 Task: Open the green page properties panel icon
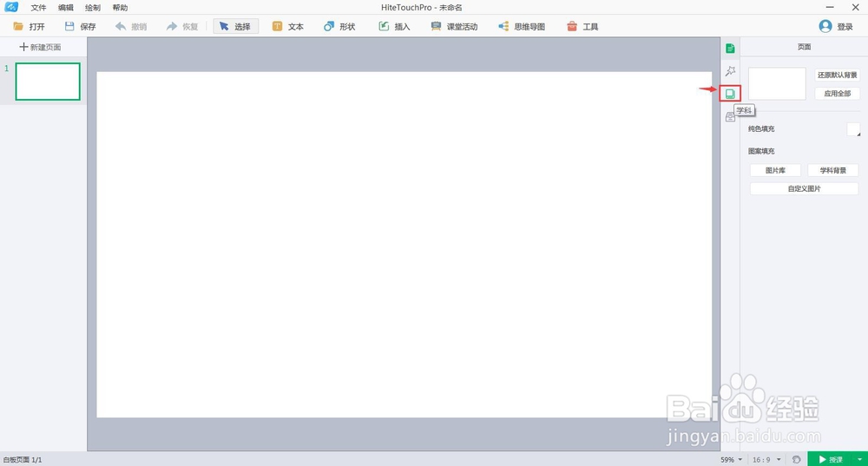[730, 49]
